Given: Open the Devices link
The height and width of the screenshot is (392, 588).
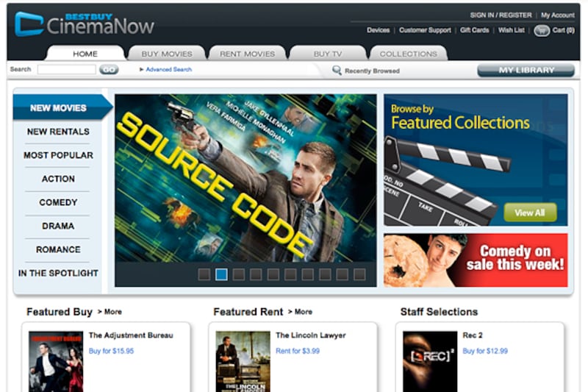Looking at the screenshot, I should tap(378, 30).
